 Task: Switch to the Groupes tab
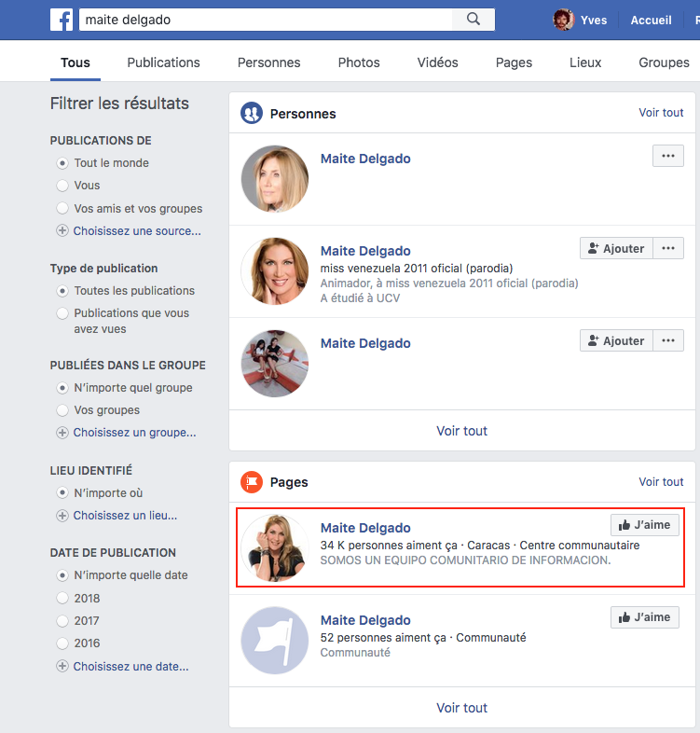point(664,62)
